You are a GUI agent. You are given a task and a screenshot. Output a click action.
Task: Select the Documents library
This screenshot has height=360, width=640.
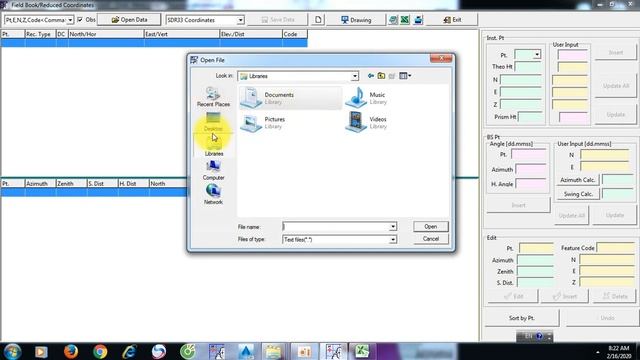tap(290, 98)
